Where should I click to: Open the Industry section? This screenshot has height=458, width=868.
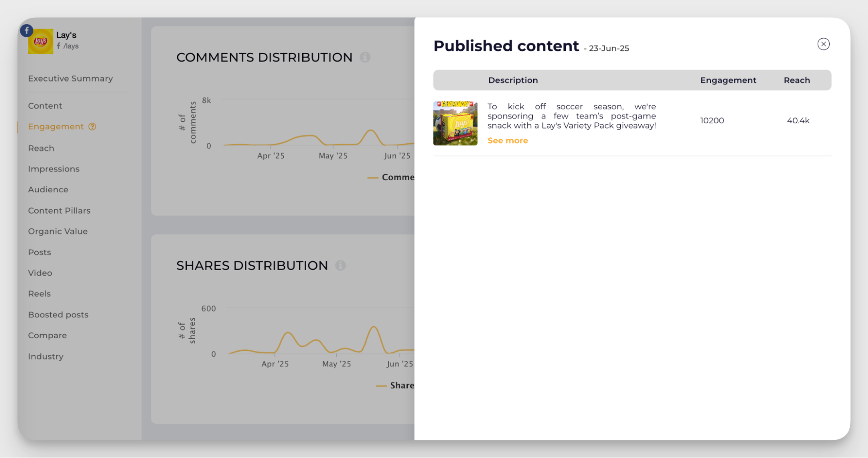(46, 356)
